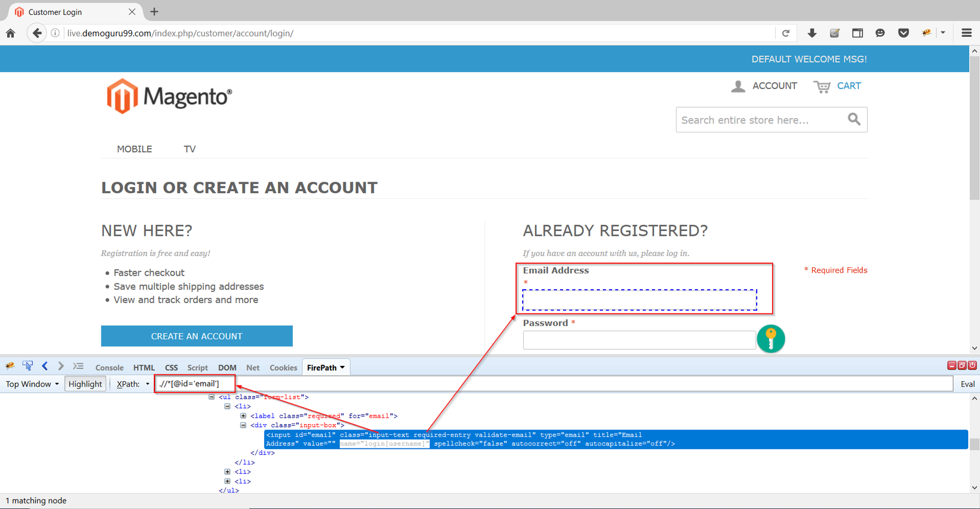Image resolution: width=980 pixels, height=509 pixels.
Task: Expand the label class required node
Action: click(x=243, y=416)
